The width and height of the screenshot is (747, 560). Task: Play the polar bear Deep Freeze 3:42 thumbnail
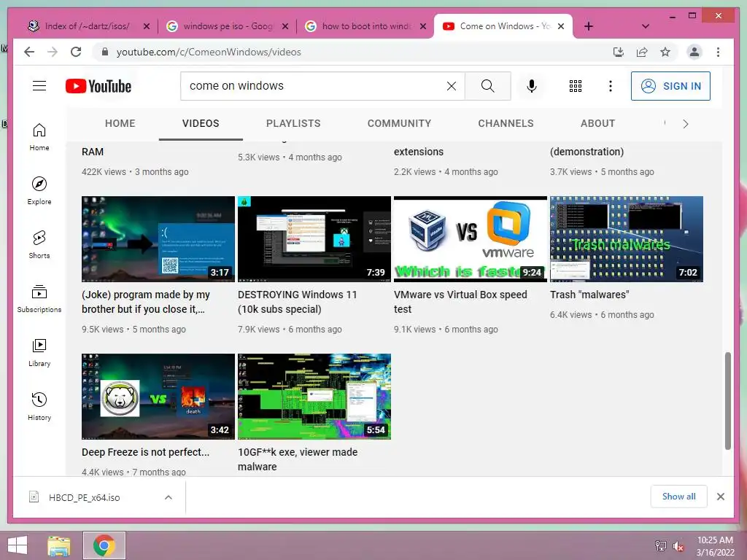tap(158, 396)
